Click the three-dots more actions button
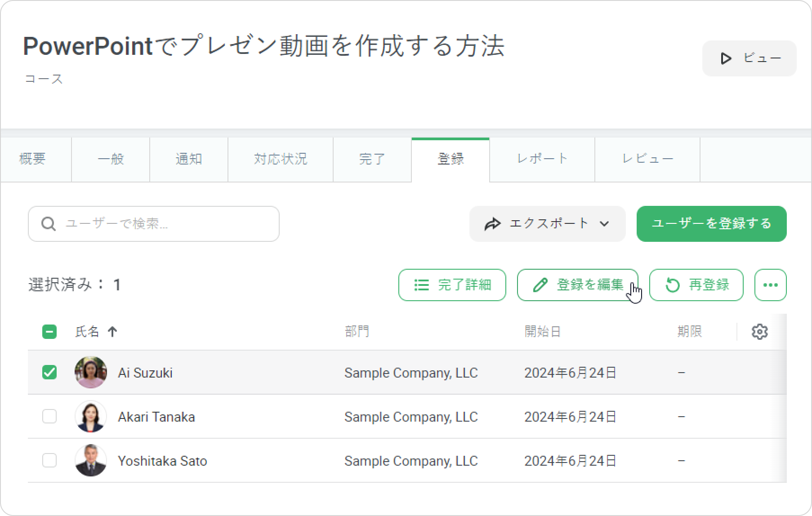 [770, 285]
